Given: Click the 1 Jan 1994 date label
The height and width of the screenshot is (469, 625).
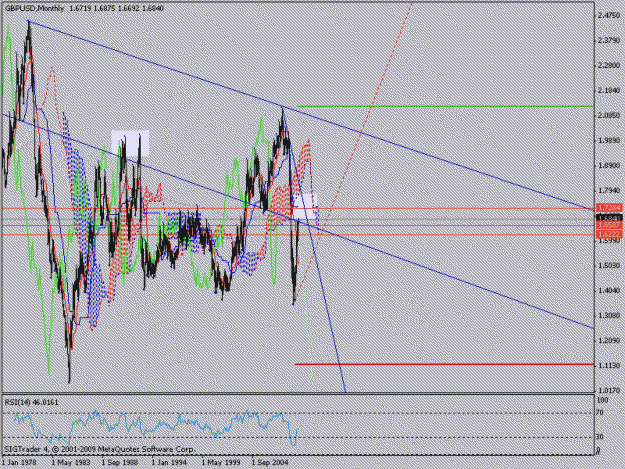Looking at the screenshot, I should click(169, 463).
